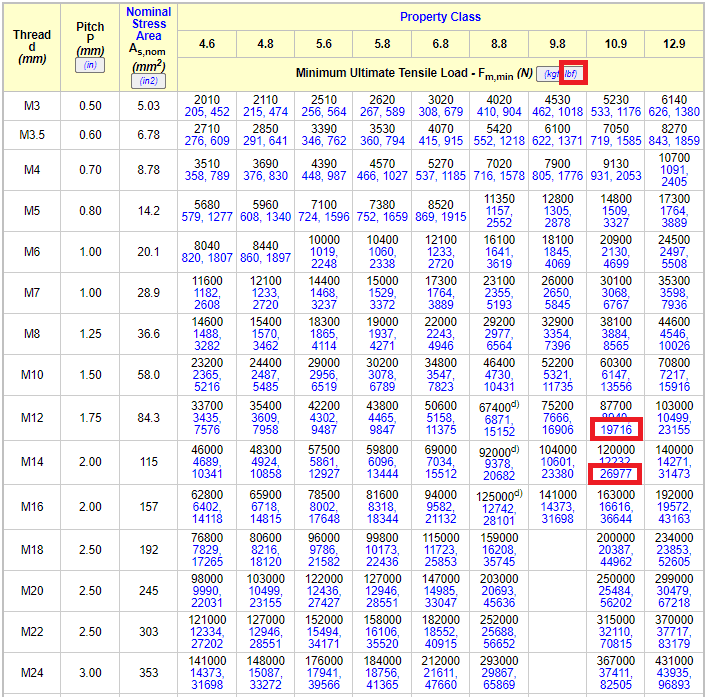Click stress area 58.0 for M10

pos(149,375)
